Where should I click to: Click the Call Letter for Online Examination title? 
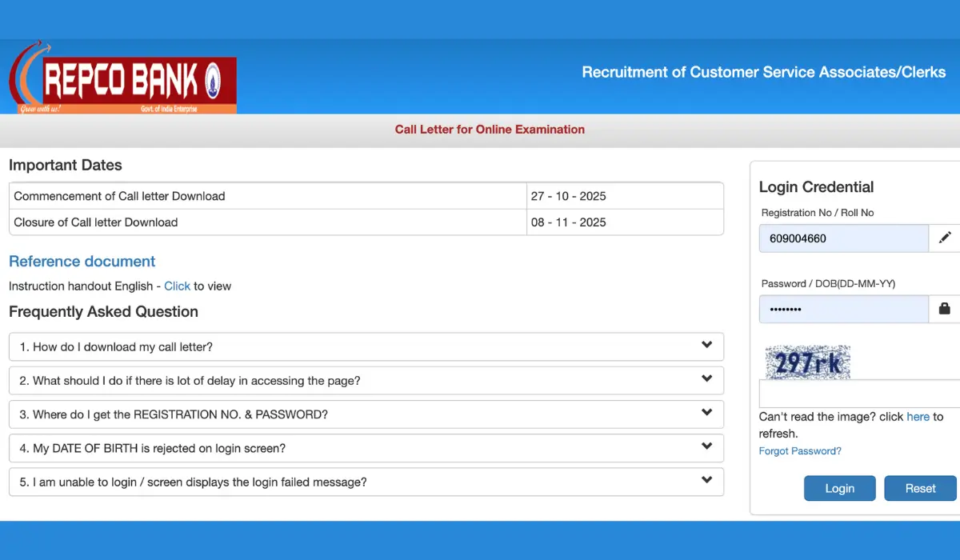pos(490,129)
